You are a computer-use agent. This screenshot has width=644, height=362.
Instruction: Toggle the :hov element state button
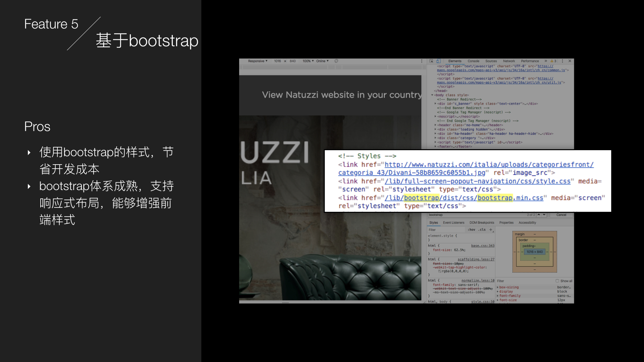coord(471,230)
